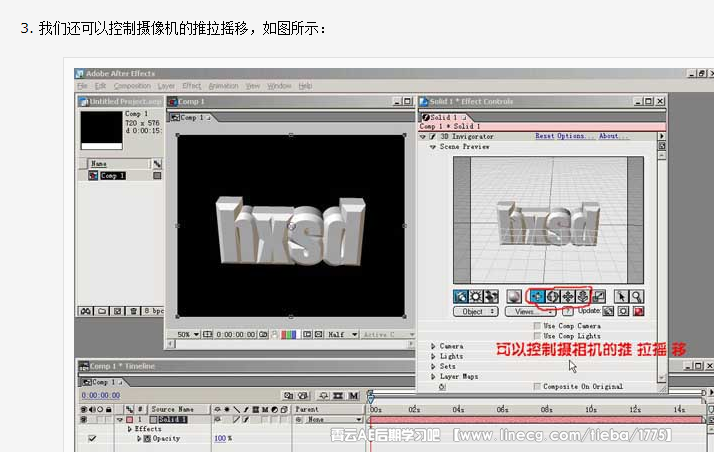714x452 pixels.
Task: Collapse the Scene Preview section
Action: pyautogui.click(x=433, y=147)
